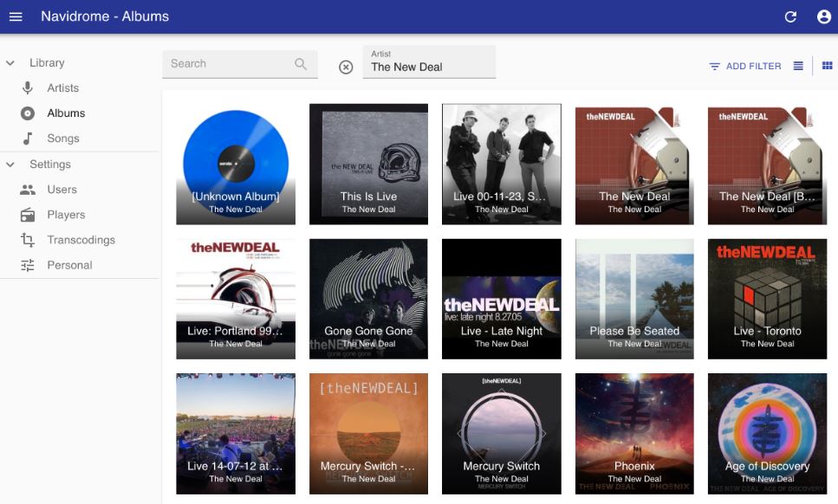Open Transcodings settings
Viewport: 838px width, 504px height.
click(x=81, y=240)
